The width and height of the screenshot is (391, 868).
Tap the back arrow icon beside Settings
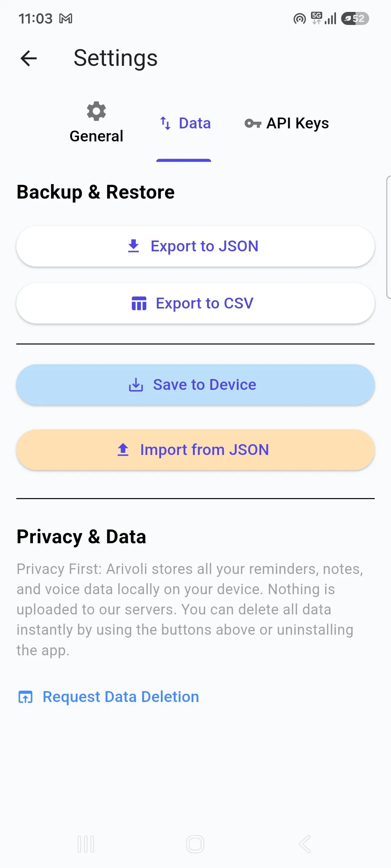coord(29,58)
